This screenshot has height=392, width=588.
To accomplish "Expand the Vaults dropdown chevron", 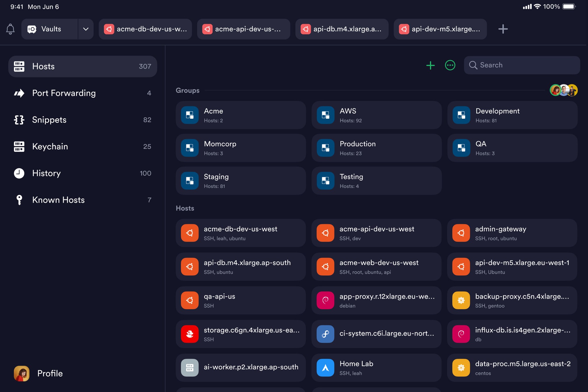I will [x=85, y=29].
